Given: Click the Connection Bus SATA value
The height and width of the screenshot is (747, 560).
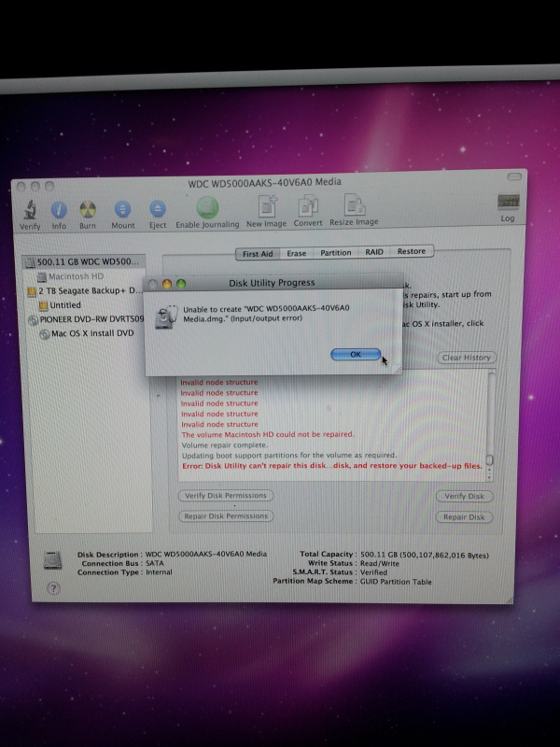Looking at the screenshot, I should click(155, 563).
